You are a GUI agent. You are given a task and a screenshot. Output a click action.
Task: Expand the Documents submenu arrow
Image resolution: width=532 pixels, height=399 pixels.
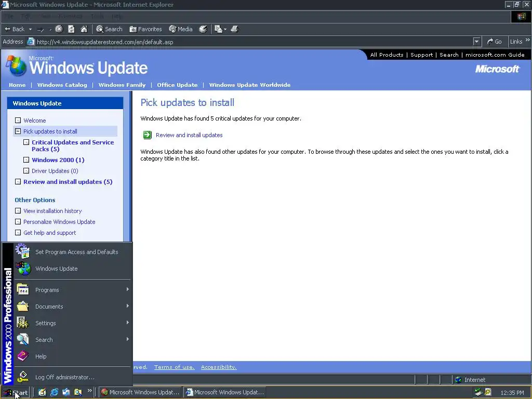pos(128,306)
